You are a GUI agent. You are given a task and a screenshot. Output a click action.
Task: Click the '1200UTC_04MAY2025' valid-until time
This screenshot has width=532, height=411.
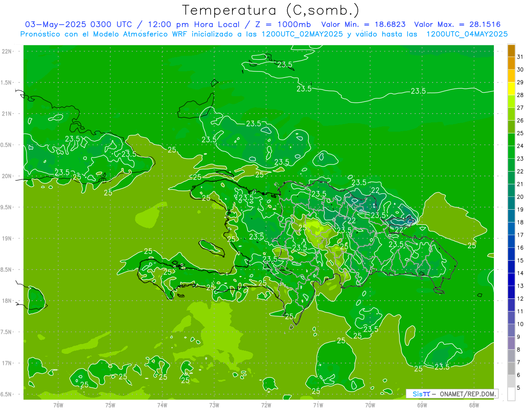click(467, 34)
